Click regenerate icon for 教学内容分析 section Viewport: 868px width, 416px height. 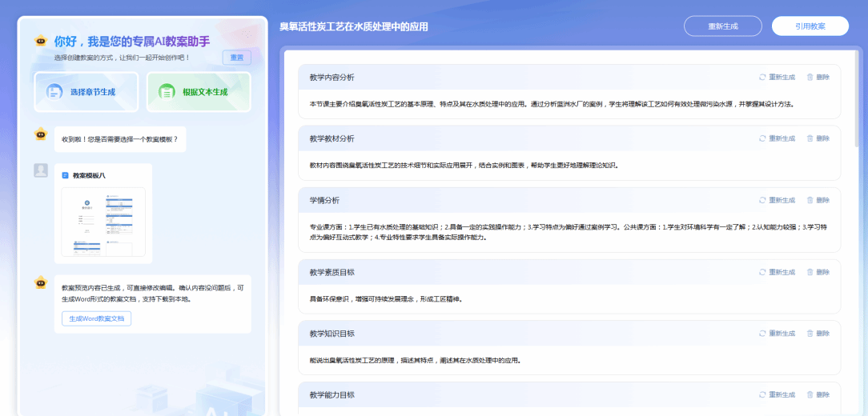[762, 78]
